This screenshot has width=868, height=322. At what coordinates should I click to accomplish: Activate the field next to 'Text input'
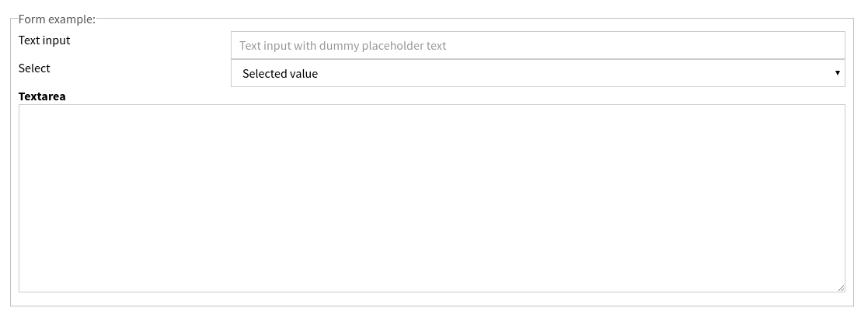tap(537, 45)
